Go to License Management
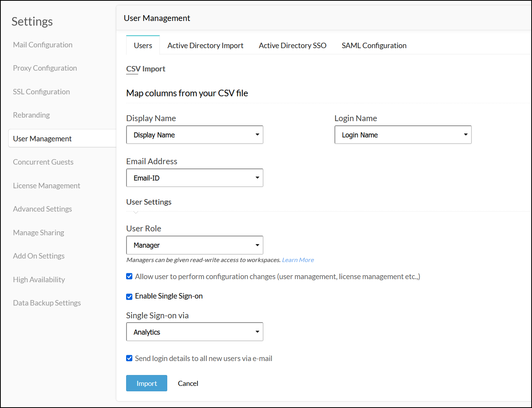This screenshot has height=408, width=532. coord(47,186)
